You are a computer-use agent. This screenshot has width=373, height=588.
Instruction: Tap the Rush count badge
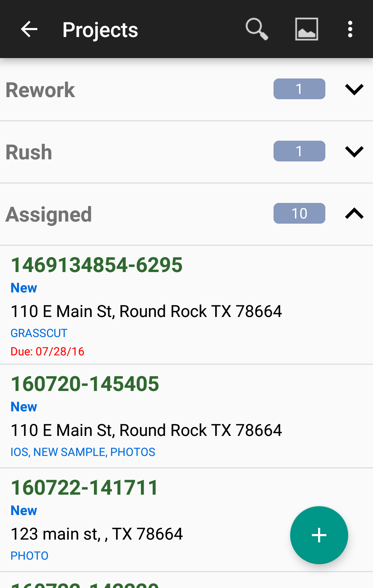299,151
